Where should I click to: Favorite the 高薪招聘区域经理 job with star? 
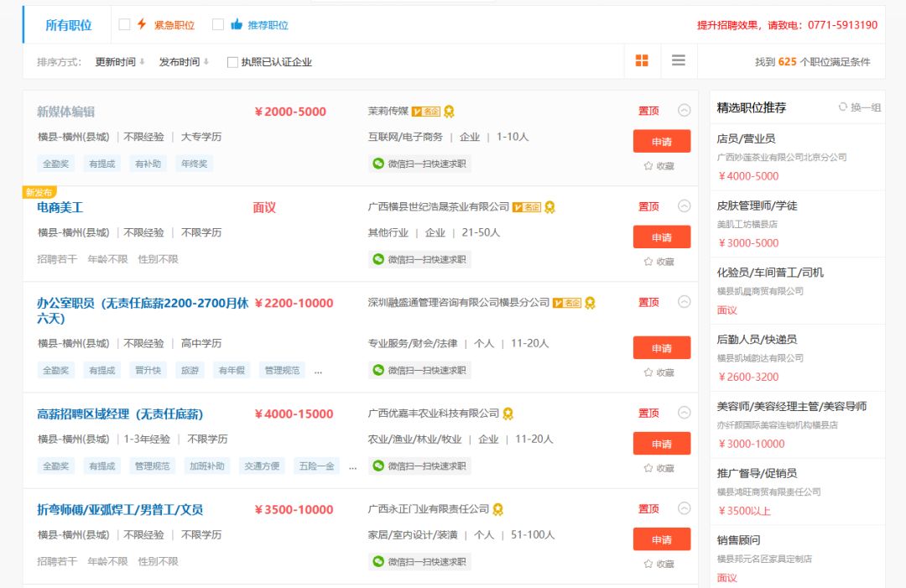click(x=648, y=468)
